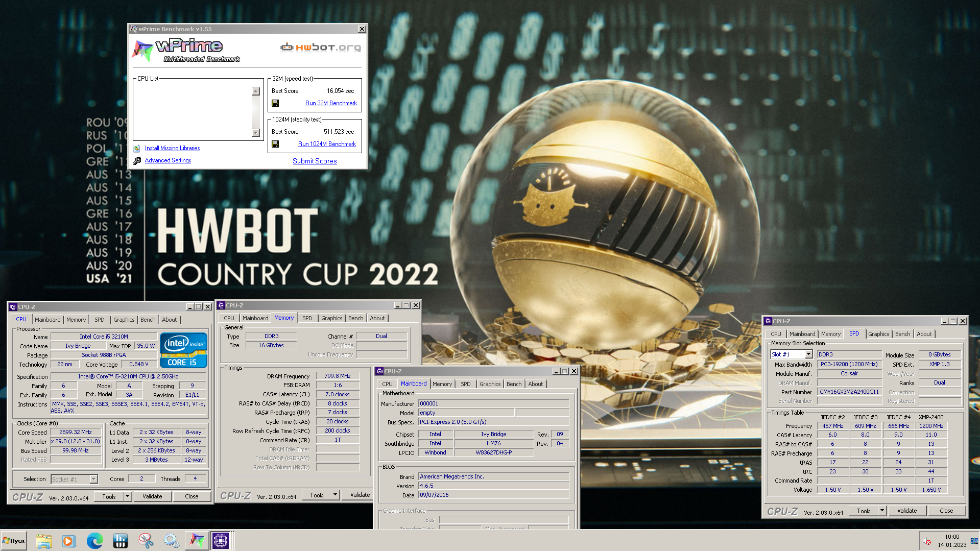980x551 pixels.
Task: Click the save icon under 32M speed test
Action: coord(275,103)
